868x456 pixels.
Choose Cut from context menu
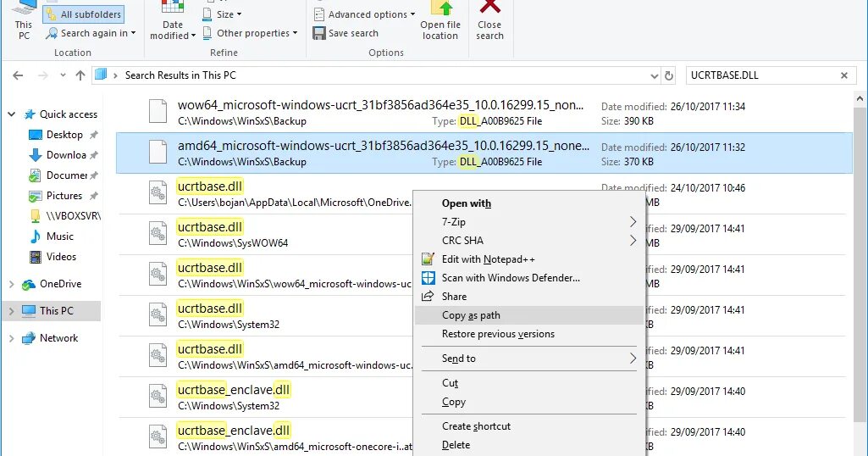pyautogui.click(x=528, y=383)
